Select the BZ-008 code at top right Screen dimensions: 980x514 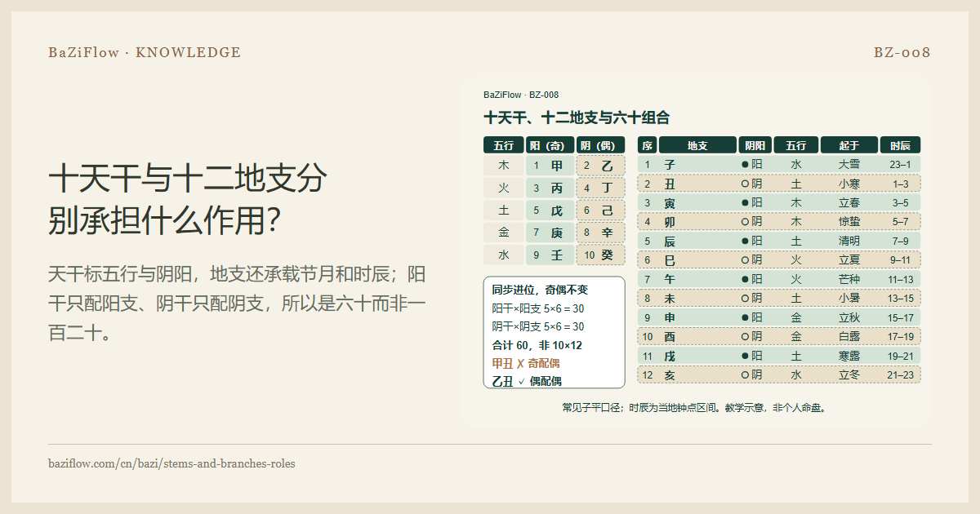[x=902, y=52]
